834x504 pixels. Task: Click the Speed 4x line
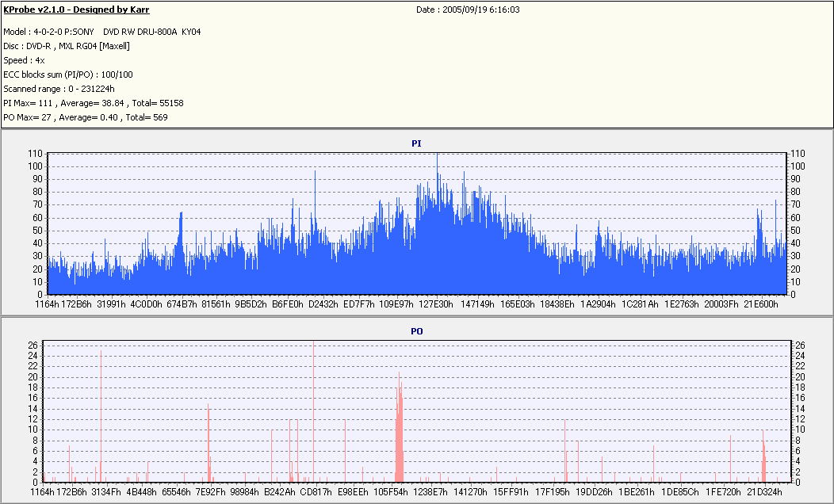(x=24, y=60)
